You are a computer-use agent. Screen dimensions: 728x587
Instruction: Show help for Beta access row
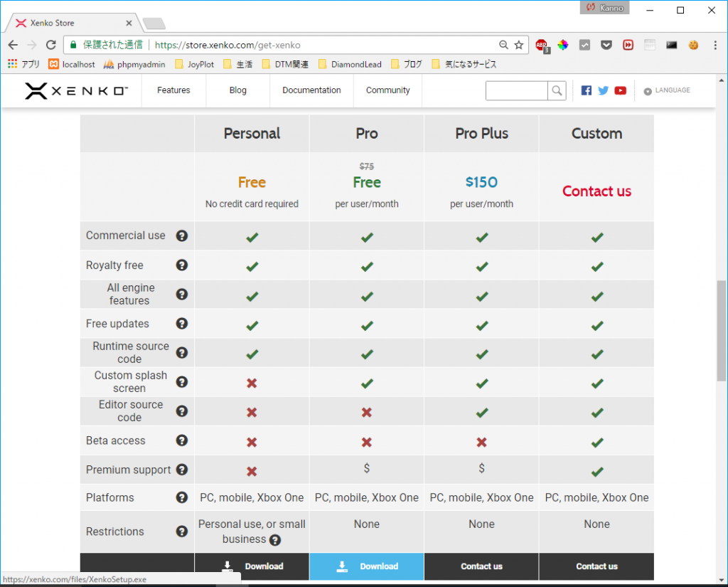[x=182, y=440]
